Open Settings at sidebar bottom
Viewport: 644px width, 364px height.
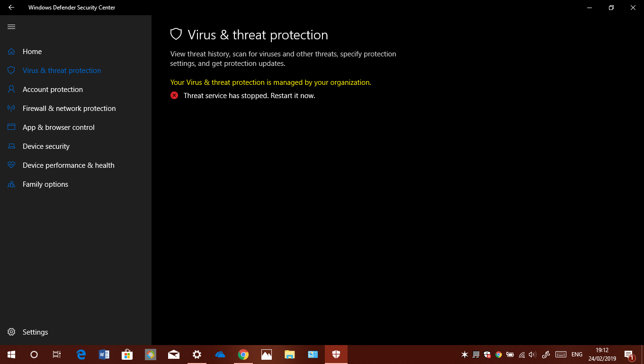coord(76,332)
